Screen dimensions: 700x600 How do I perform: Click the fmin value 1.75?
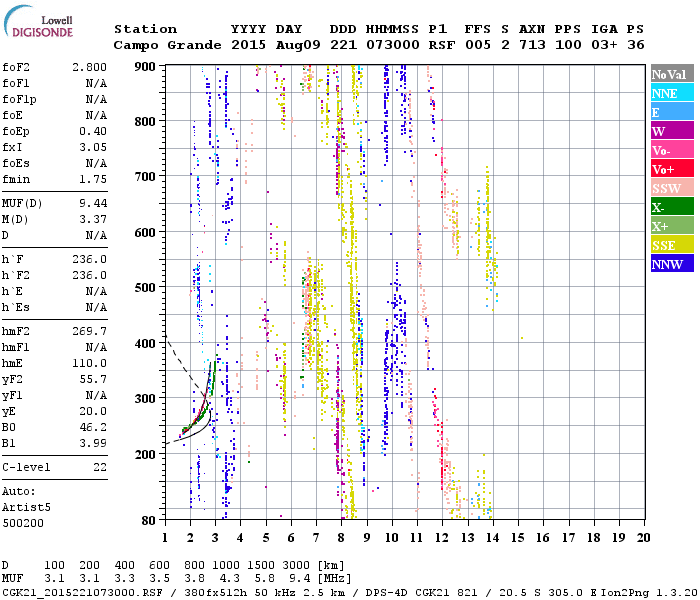pyautogui.click(x=93, y=179)
